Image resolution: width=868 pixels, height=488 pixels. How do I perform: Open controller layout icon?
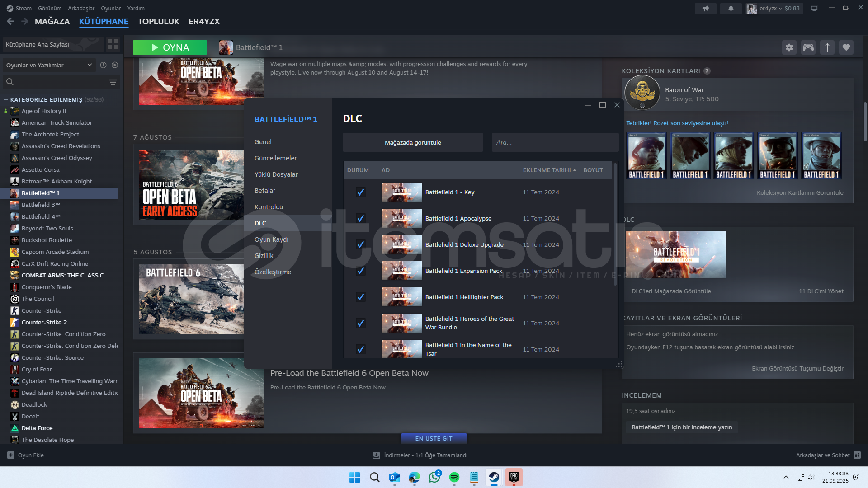pos(808,47)
